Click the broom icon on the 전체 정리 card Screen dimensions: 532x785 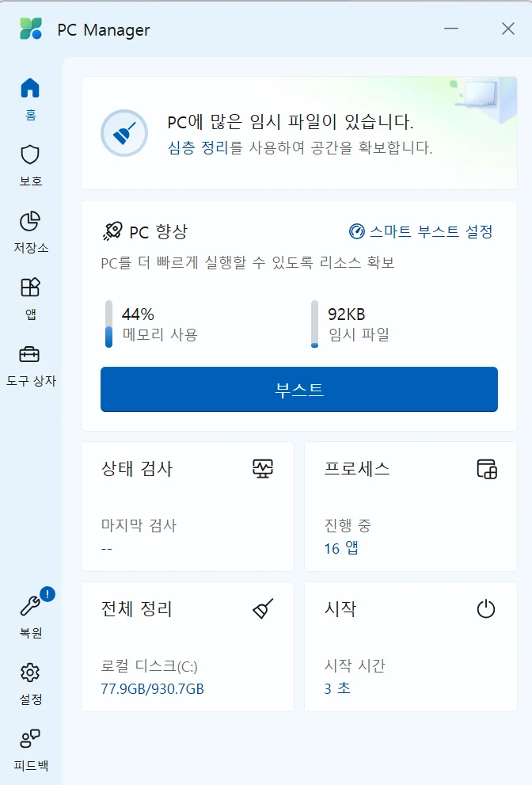pyautogui.click(x=261, y=610)
